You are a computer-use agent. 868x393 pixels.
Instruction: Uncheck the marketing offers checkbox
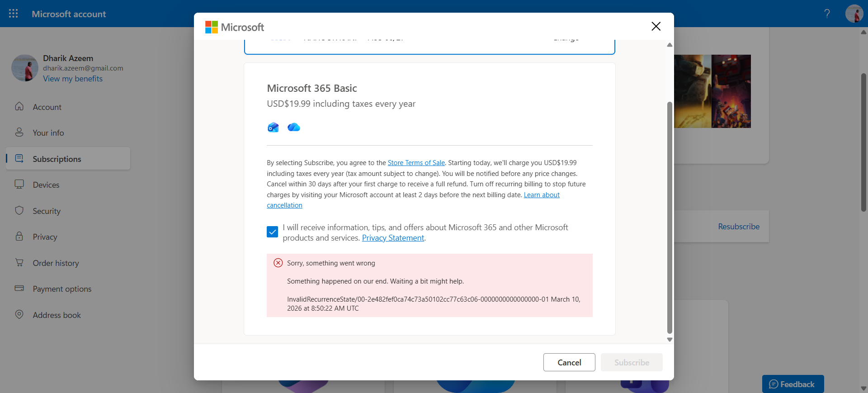click(x=273, y=232)
